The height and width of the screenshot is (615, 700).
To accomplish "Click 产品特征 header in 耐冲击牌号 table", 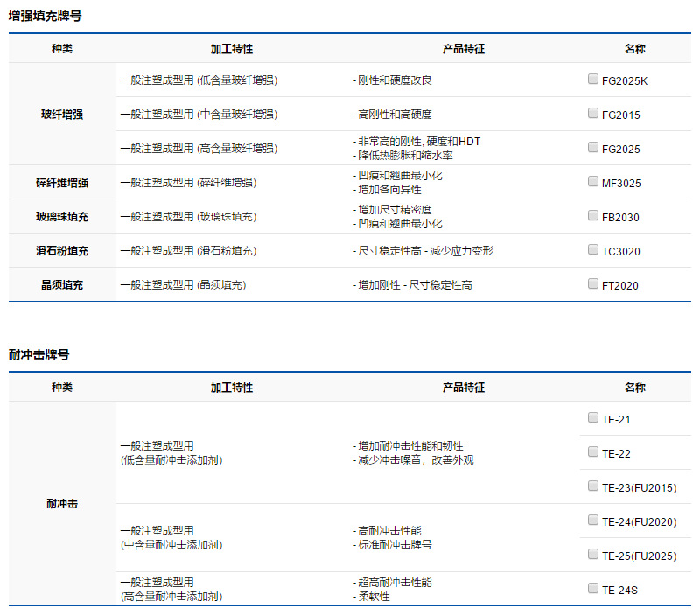I will pos(464,388).
